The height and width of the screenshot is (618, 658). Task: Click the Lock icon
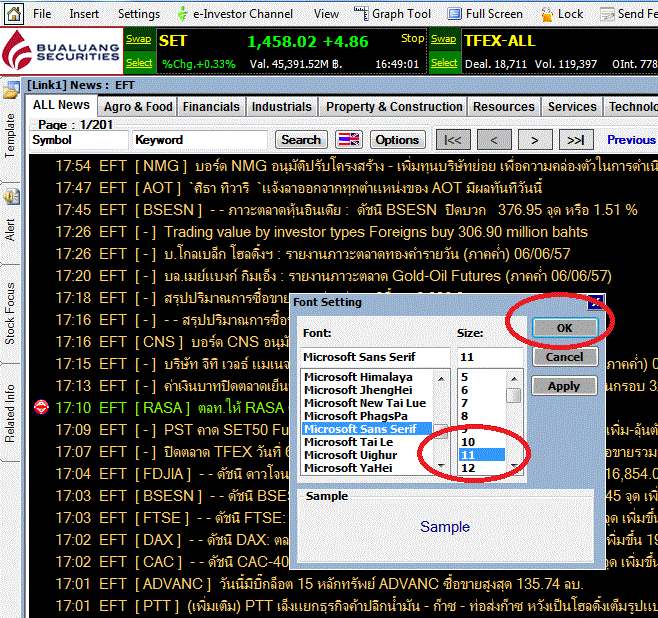pos(547,14)
